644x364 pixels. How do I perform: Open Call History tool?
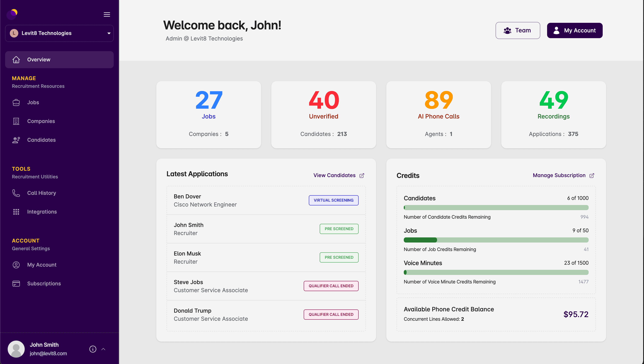pos(42,193)
